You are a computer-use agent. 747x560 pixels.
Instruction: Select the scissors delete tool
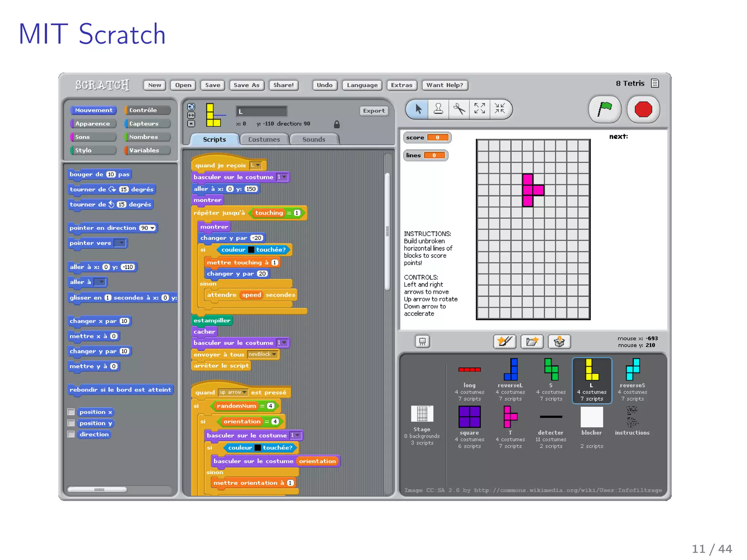point(459,109)
